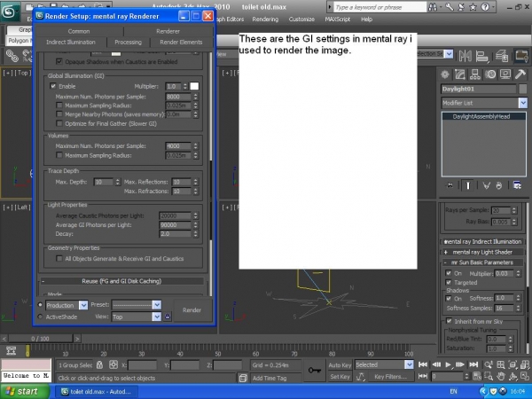The height and width of the screenshot is (399, 532).
Task: Step to the previous frame
Action: click(436, 364)
